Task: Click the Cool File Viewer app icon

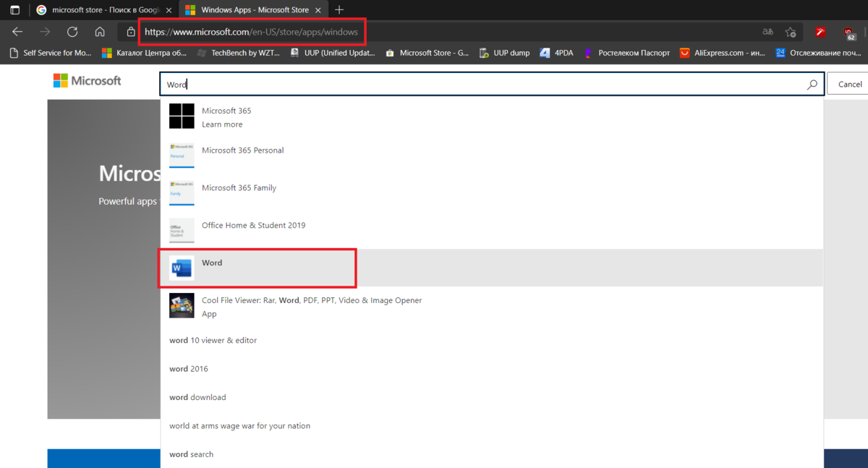Action: [182, 305]
